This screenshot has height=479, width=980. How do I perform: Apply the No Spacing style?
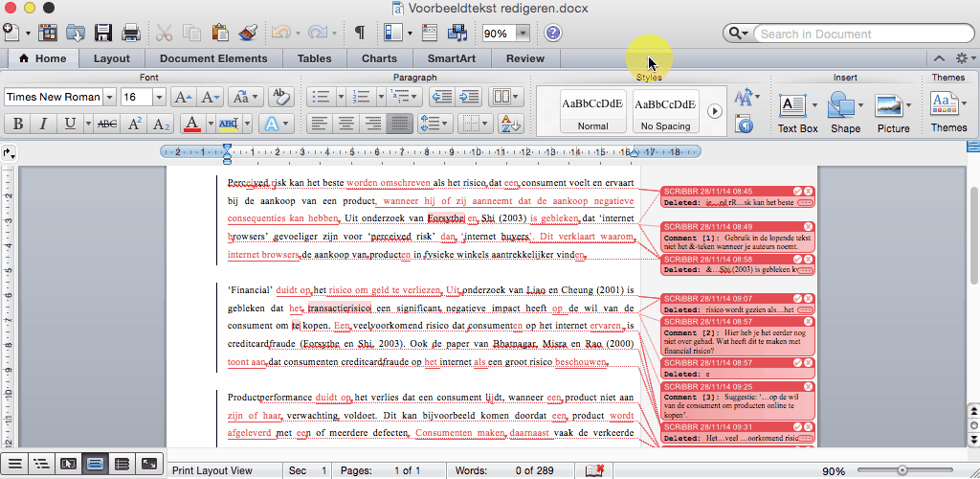(665, 110)
